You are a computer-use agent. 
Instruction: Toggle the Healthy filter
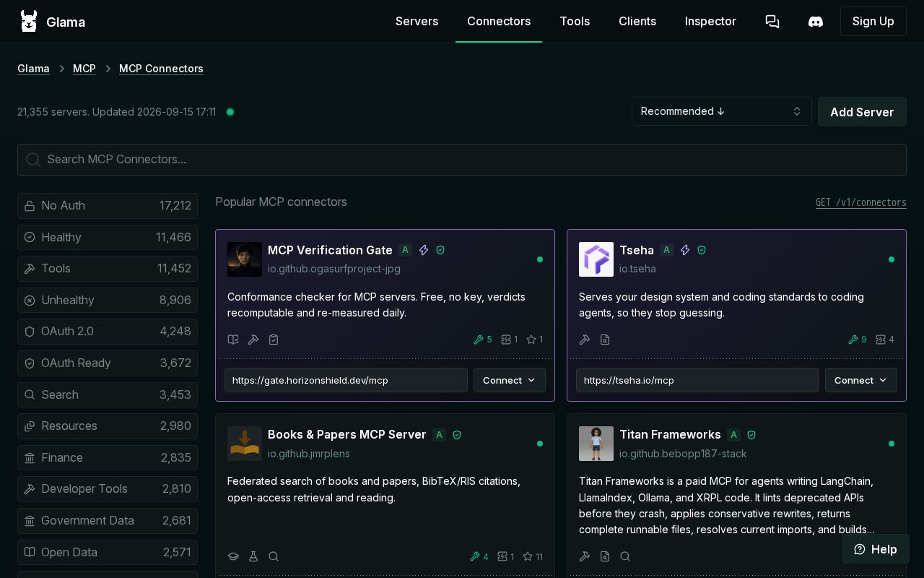pyautogui.click(x=108, y=237)
